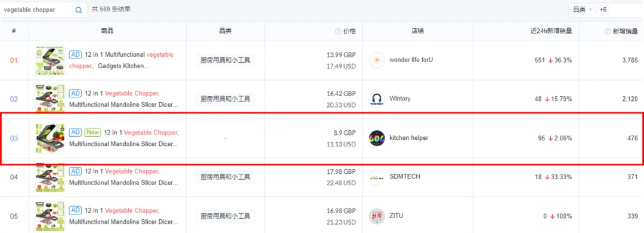Click the row 03 product thumbnail

coord(50,138)
